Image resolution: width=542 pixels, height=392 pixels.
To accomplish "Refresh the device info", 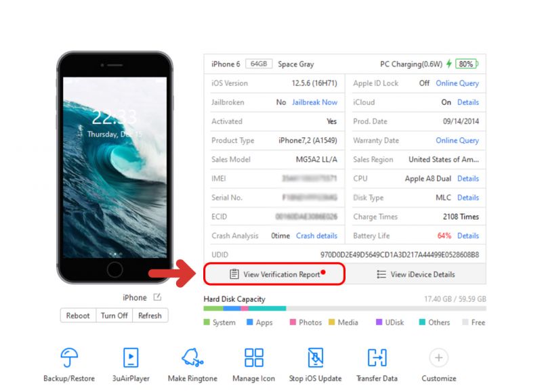I will click(150, 315).
